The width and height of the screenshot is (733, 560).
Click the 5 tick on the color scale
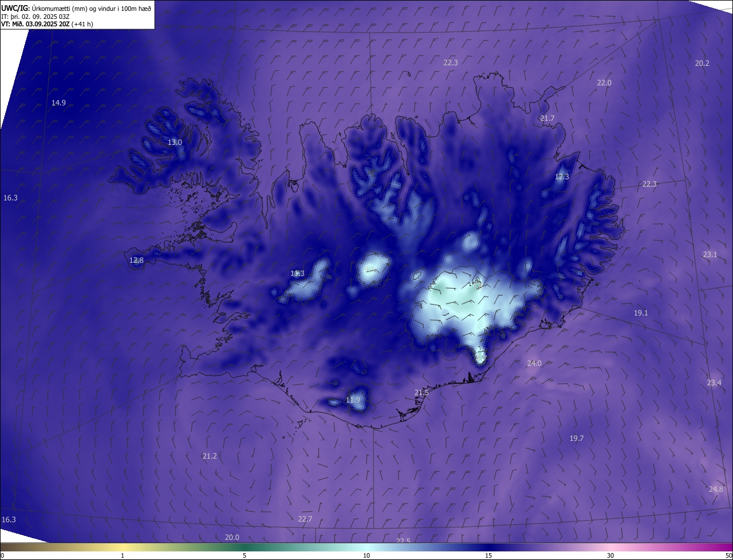[245, 555]
